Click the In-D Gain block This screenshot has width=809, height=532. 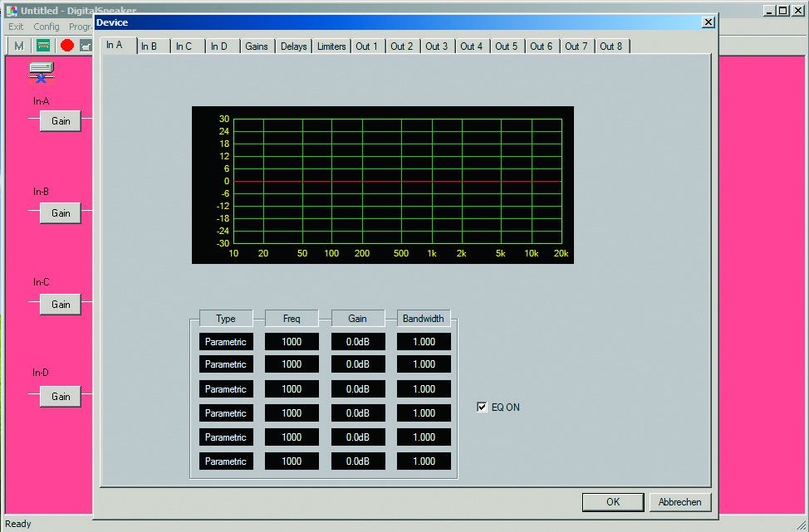61,397
